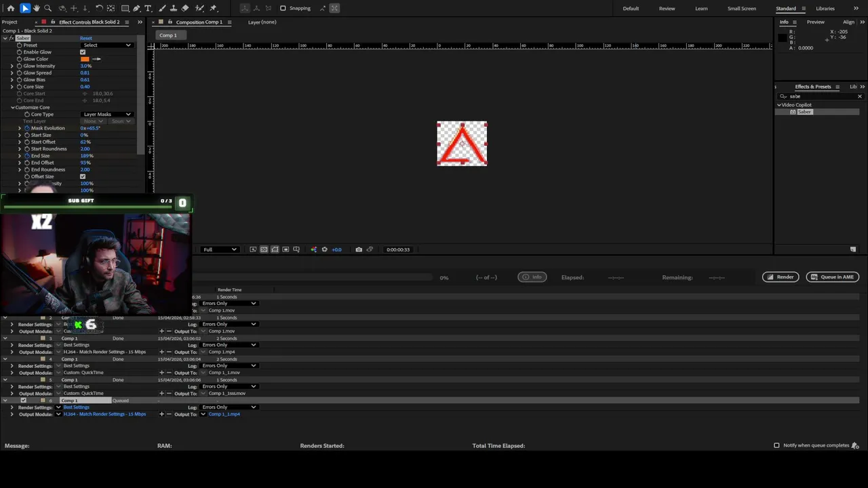Select the Rotation tool
The height and width of the screenshot is (488, 868).
(99, 8)
